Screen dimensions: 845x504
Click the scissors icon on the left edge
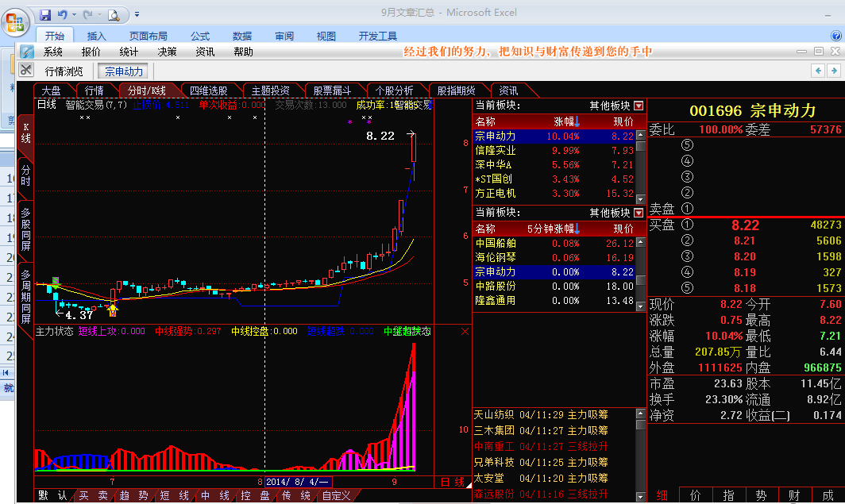(x=25, y=68)
